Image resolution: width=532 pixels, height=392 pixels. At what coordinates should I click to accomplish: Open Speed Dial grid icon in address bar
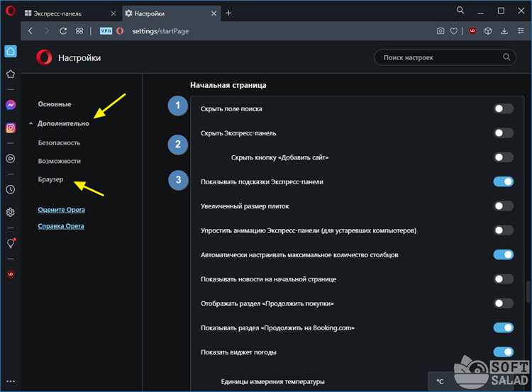pos(79,31)
